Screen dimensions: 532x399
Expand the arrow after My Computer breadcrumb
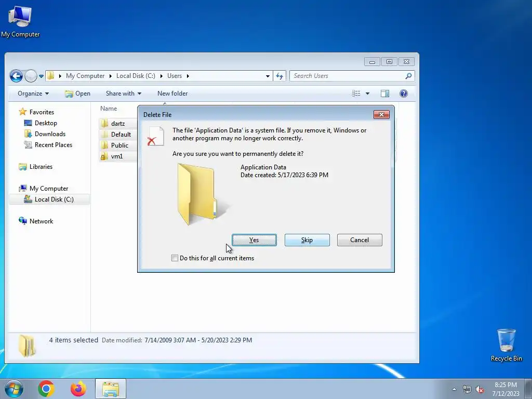[110, 76]
